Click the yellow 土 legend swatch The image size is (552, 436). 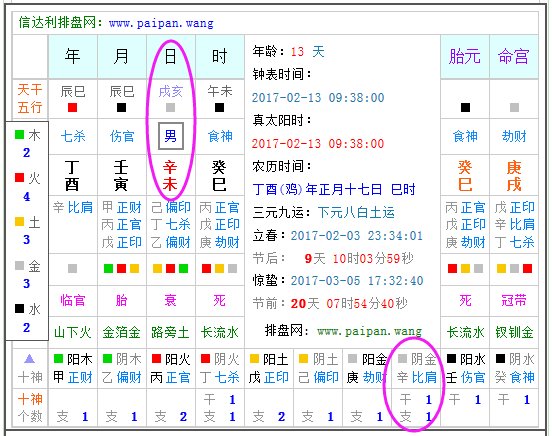coord(19,221)
